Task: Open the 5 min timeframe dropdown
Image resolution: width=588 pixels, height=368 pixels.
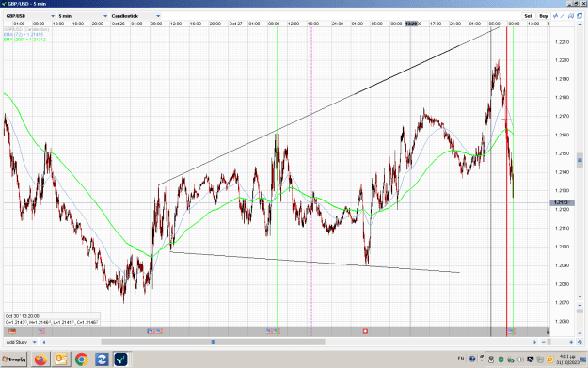Action: click(x=83, y=16)
